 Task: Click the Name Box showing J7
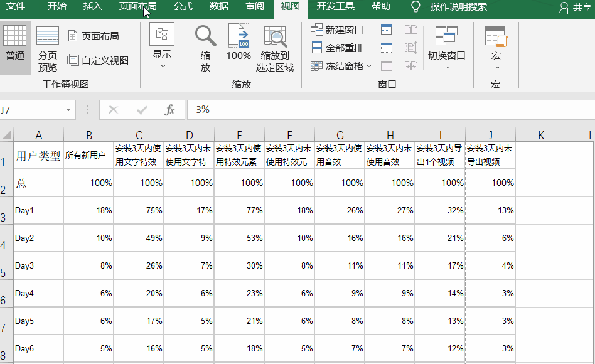[32, 110]
